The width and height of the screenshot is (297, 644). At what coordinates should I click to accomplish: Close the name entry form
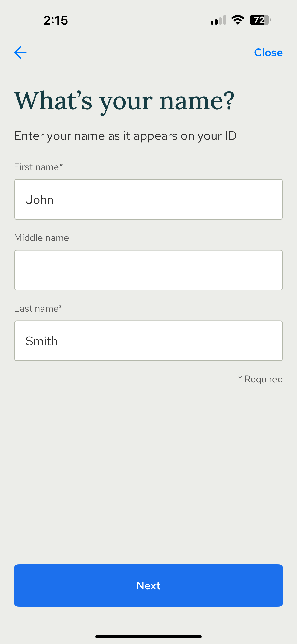(268, 53)
